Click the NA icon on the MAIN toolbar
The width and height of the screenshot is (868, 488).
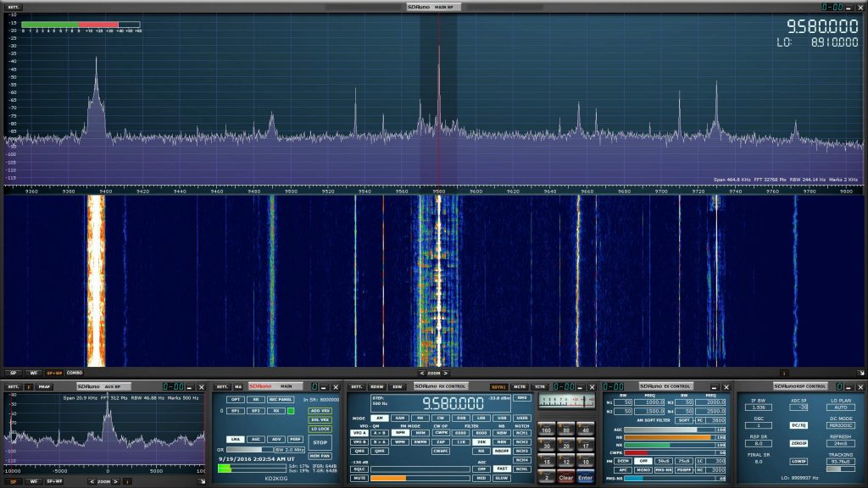(238, 386)
